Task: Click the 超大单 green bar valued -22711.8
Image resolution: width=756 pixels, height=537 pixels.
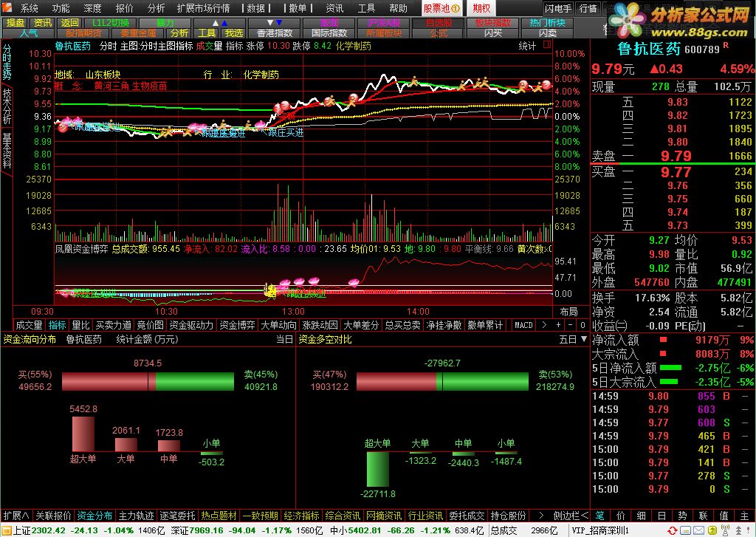Action: (377, 469)
